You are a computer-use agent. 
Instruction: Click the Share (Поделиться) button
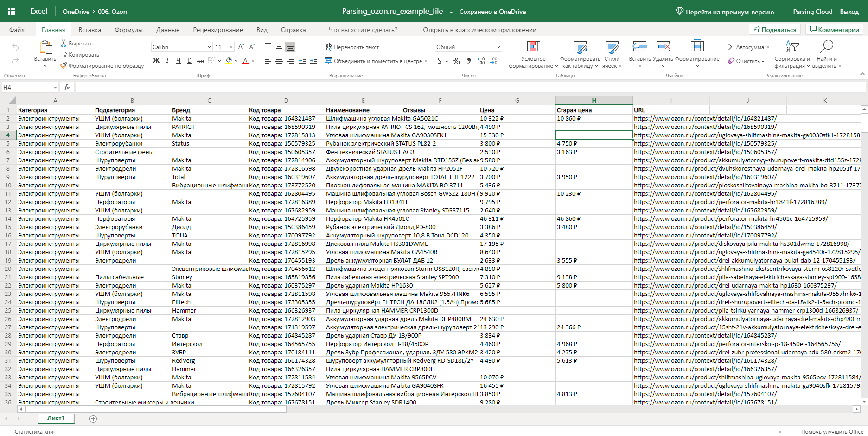[775, 30]
